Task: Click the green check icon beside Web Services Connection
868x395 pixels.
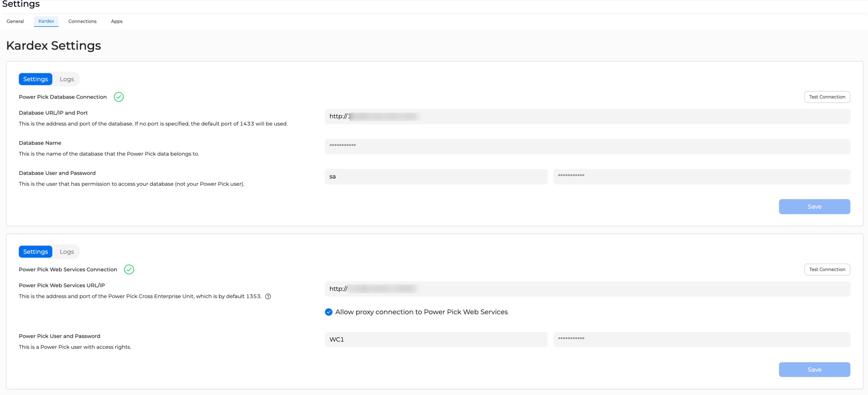Action: (129, 270)
